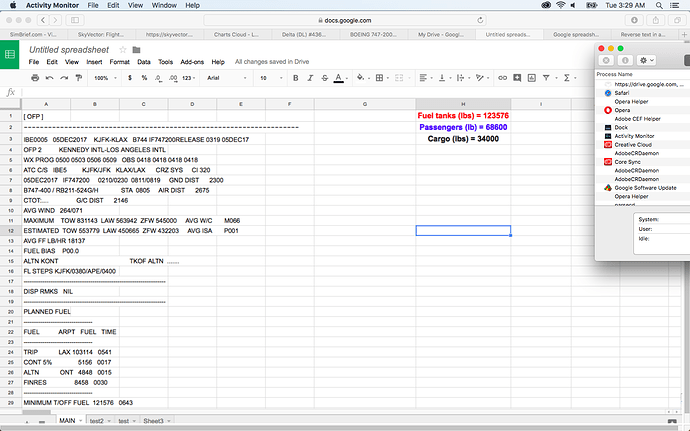690x431 pixels.
Task: Open horizontal align options
Action: (423, 78)
